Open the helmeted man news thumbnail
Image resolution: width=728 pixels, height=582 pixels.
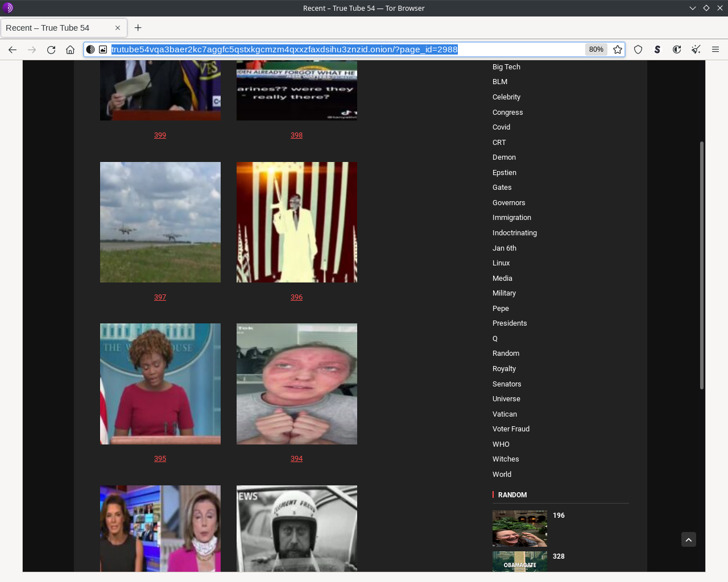click(297, 529)
